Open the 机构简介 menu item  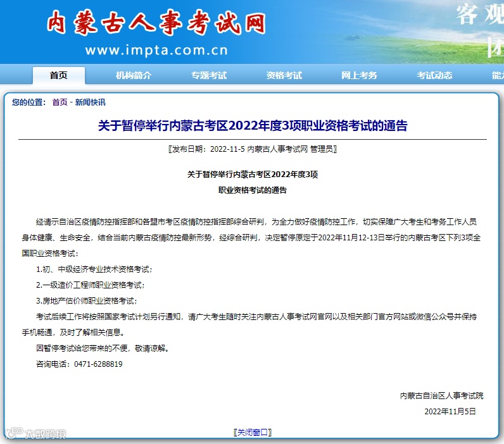(134, 75)
